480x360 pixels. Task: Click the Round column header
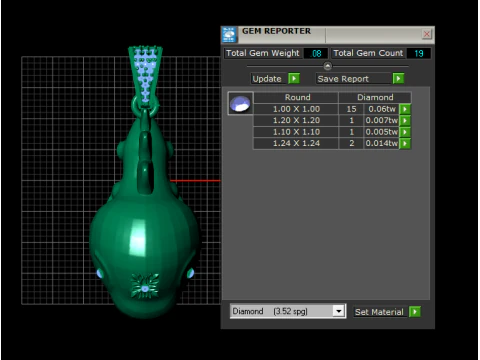[x=296, y=97]
